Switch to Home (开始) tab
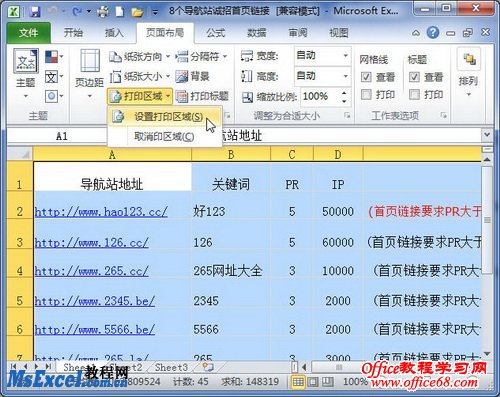This screenshot has width=500, height=397. 73,33
